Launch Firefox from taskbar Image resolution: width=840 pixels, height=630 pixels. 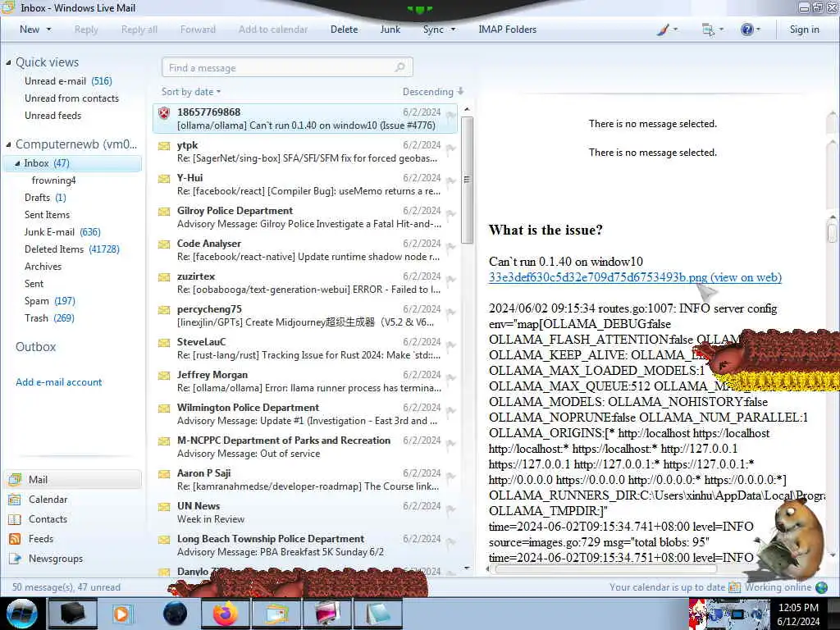(x=225, y=614)
